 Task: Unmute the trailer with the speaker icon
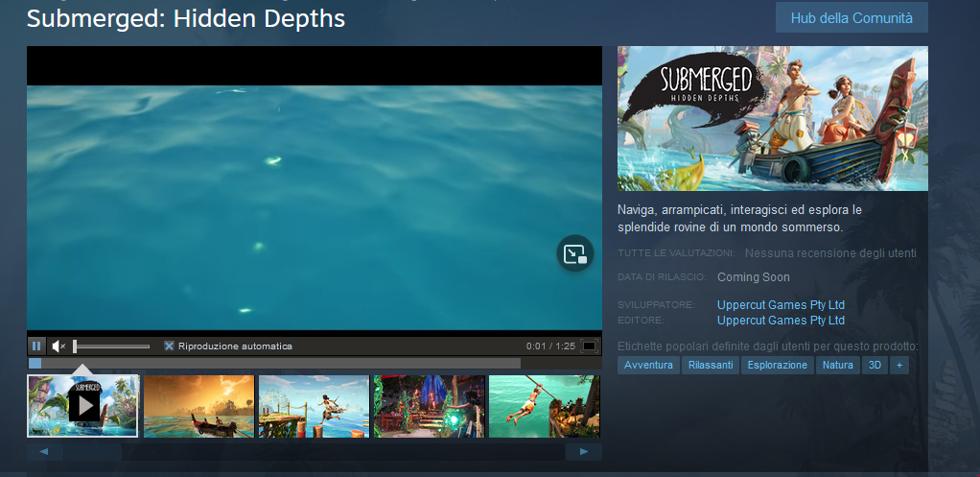point(58,346)
